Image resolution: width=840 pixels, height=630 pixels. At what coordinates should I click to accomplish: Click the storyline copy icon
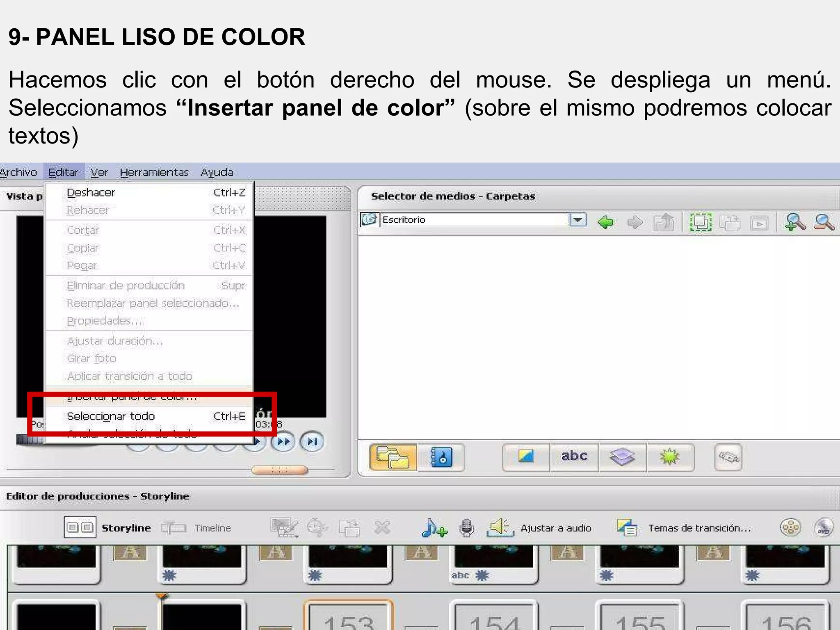coord(349,528)
